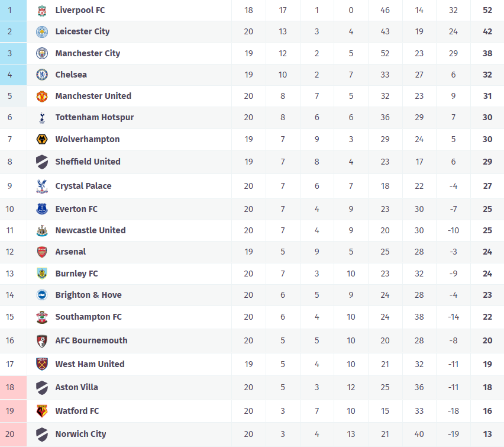Click the Arsenal club crest

41,252
